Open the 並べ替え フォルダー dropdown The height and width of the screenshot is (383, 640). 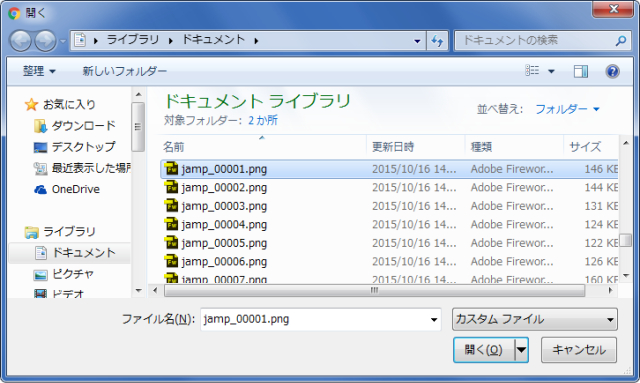[567, 109]
